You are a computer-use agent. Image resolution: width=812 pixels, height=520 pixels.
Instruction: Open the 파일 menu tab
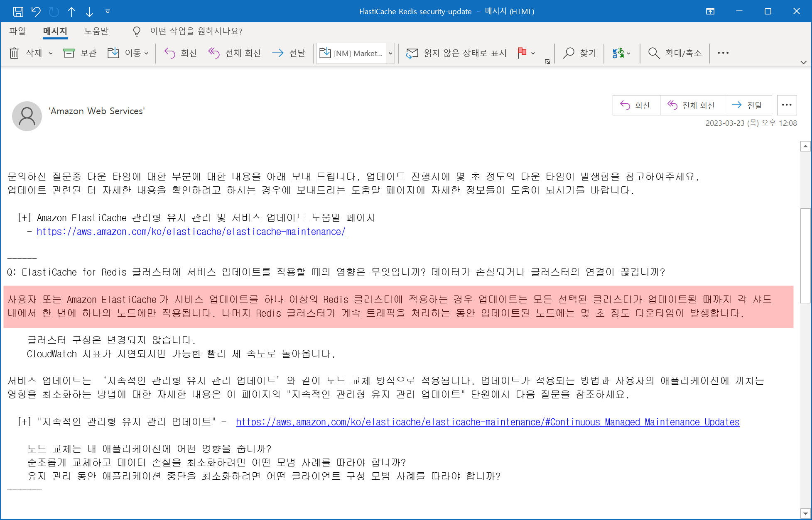coord(17,31)
